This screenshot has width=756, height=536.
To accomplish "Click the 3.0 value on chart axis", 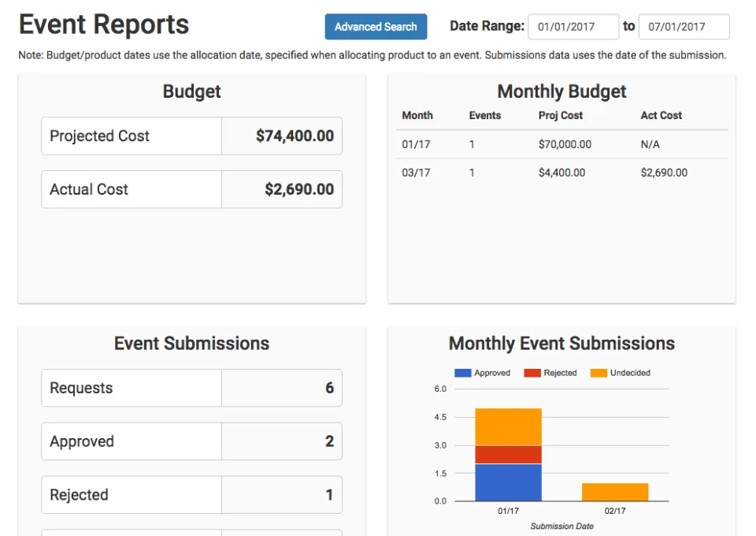I will click(x=440, y=445).
